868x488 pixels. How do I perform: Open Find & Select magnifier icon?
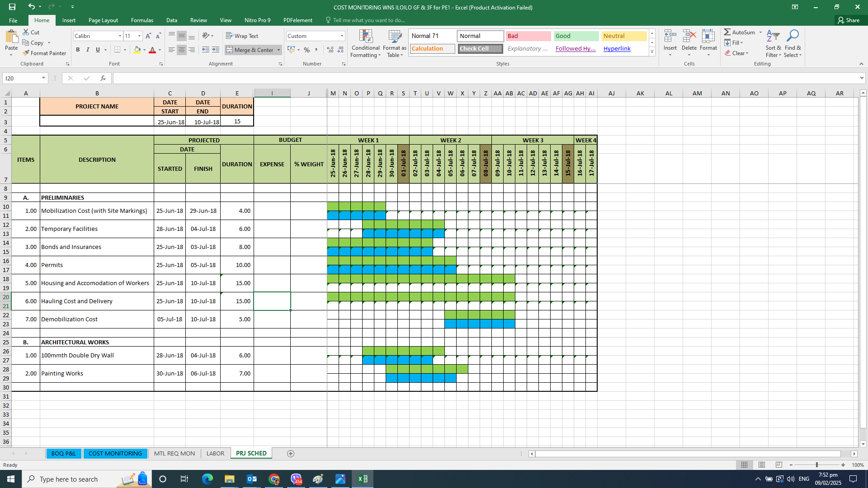(793, 36)
